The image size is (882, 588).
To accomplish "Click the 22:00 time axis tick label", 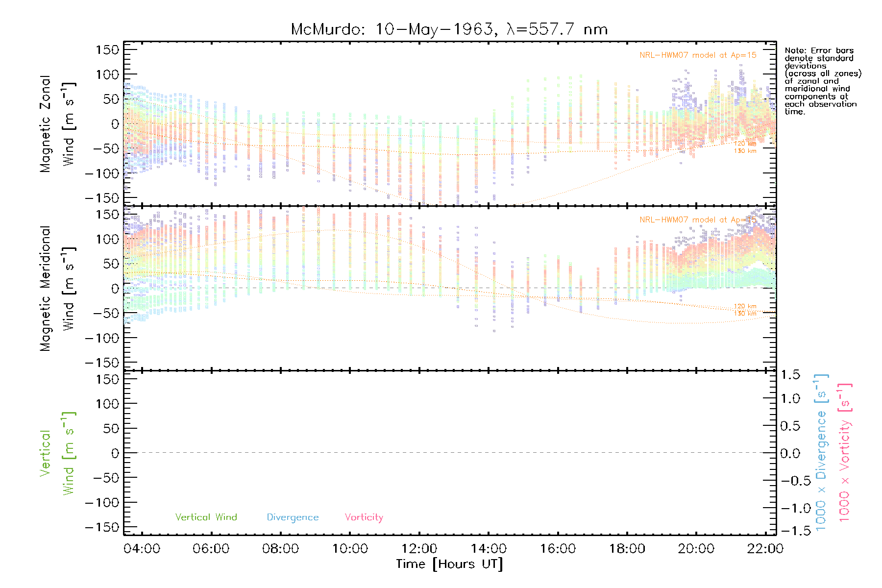I will pos(765,549).
